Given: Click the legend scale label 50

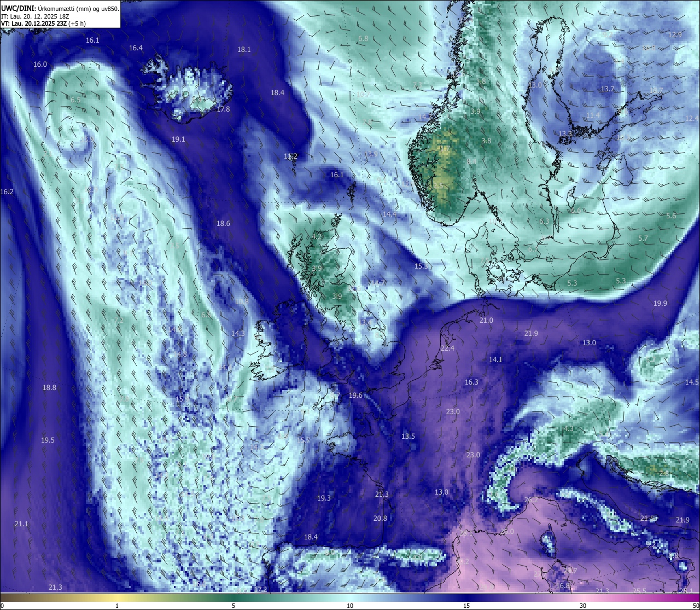Looking at the screenshot, I should coord(696,606).
